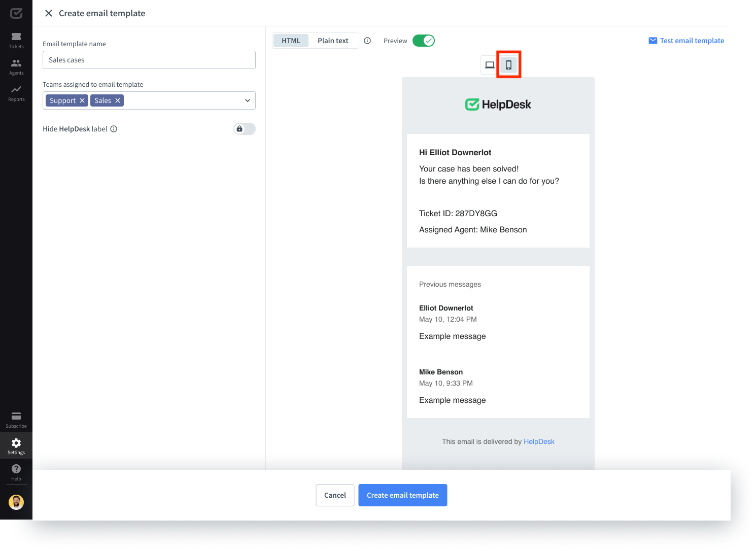Viewport: 756px width, 551px height.
Task: Switch to the Plain text tab
Action: pyautogui.click(x=333, y=40)
